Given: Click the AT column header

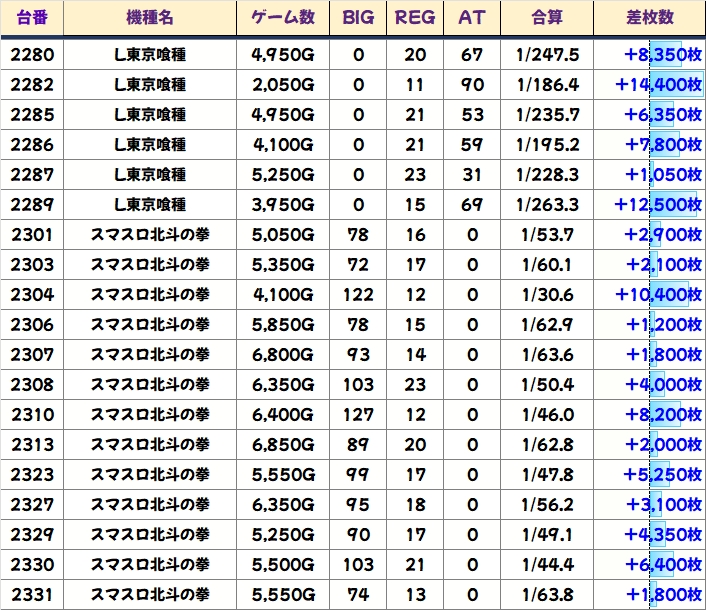Looking at the screenshot, I should [472, 18].
